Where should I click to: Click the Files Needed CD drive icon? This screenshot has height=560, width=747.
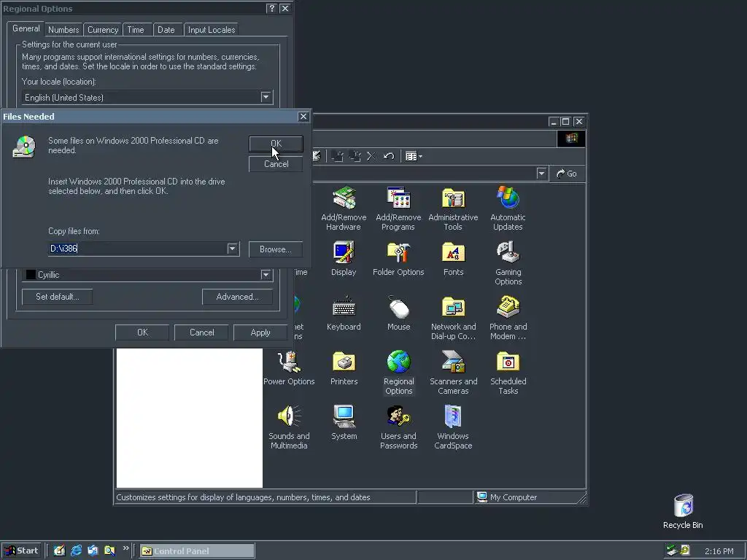(24, 147)
